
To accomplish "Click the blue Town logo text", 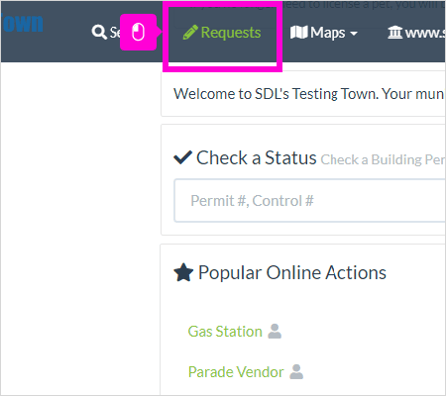I will point(22,23).
